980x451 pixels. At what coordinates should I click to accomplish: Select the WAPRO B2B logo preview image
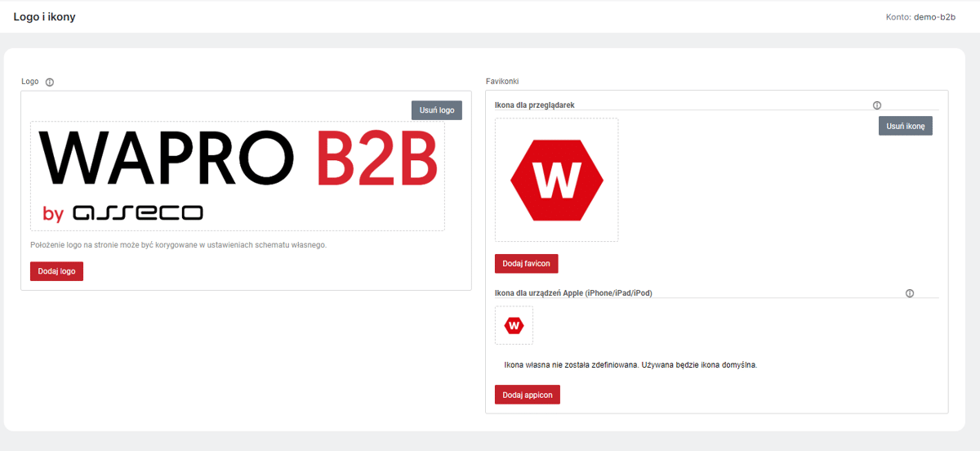[x=238, y=176]
